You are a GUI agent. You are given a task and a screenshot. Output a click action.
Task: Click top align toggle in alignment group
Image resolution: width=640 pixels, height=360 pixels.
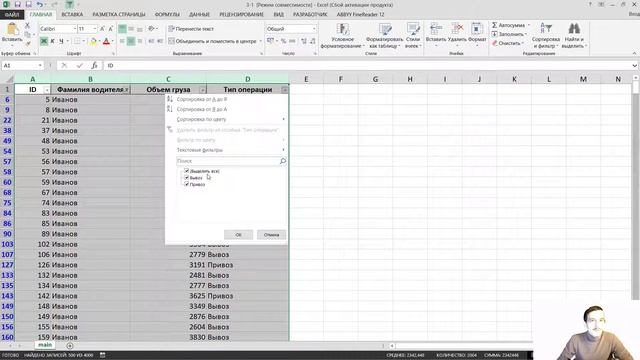(122, 29)
